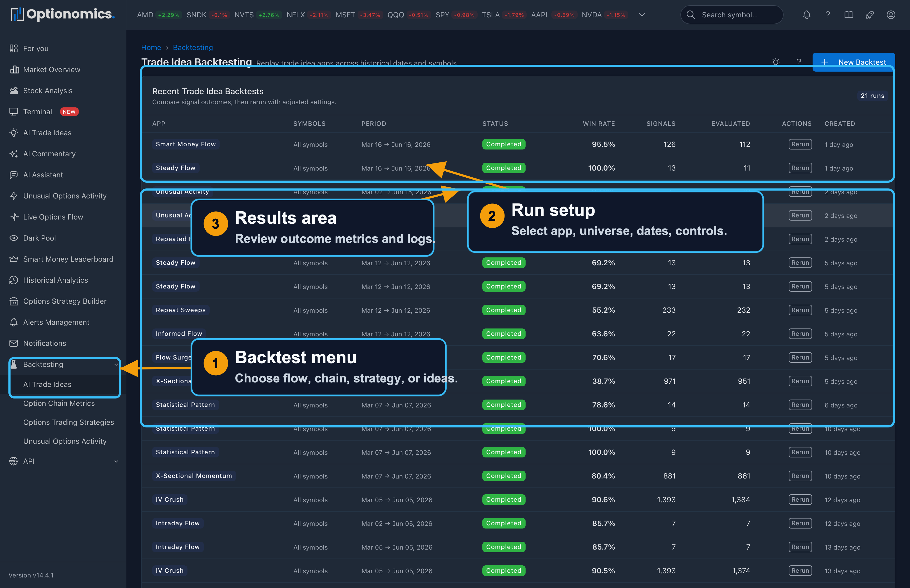Image resolution: width=910 pixels, height=588 pixels.
Task: Open page help icon beside New Backtest
Action: (799, 62)
